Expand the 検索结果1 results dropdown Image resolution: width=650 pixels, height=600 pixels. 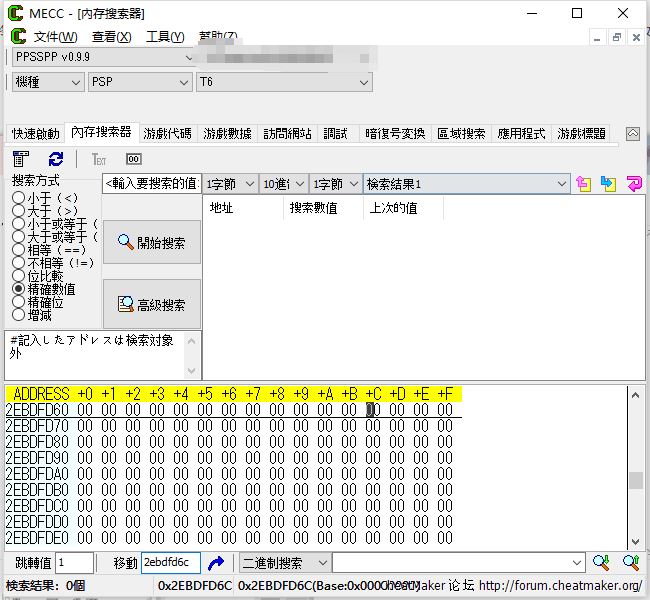click(x=561, y=184)
